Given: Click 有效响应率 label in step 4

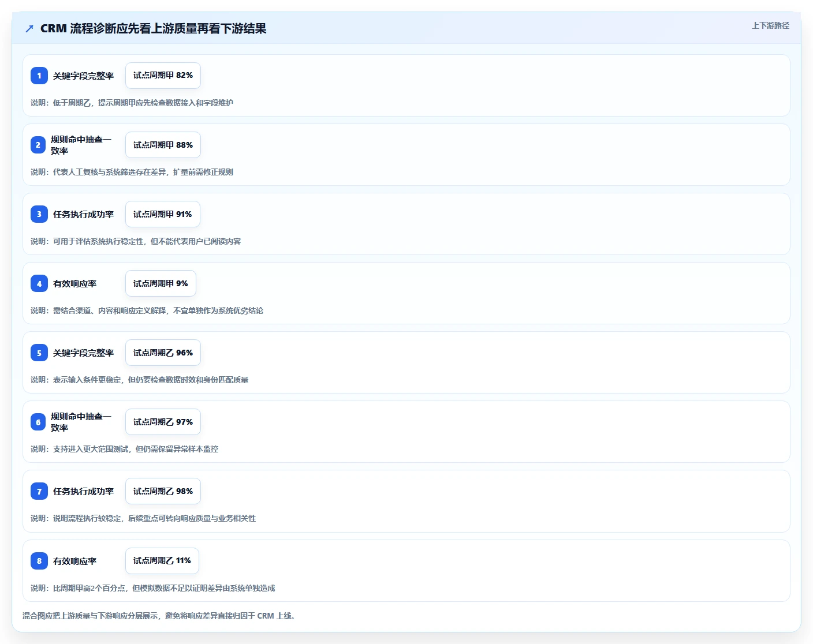Looking at the screenshot, I should (74, 283).
